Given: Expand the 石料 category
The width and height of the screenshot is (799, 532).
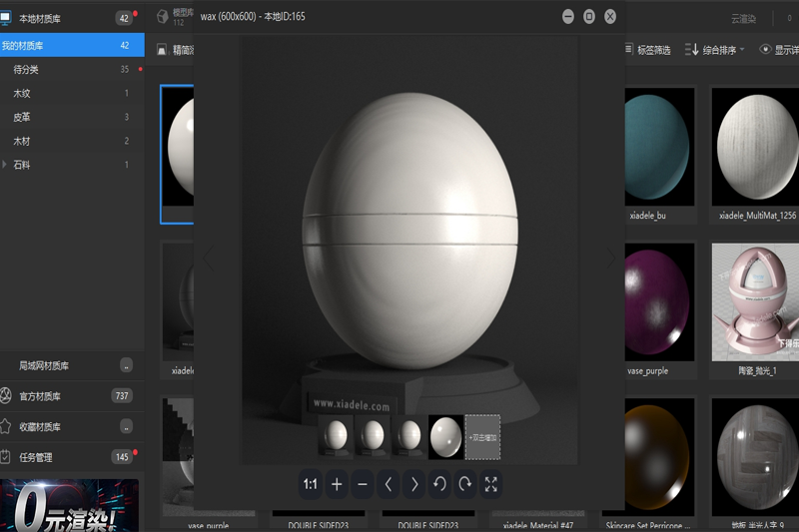Looking at the screenshot, I should tap(5, 165).
